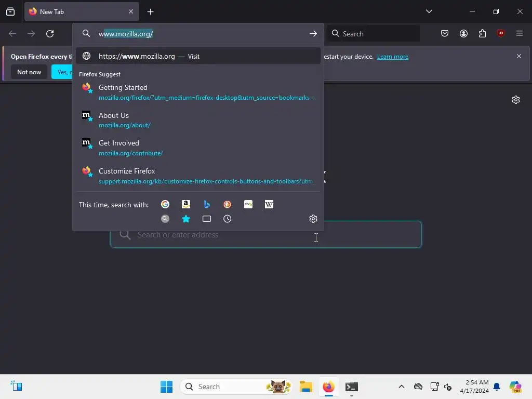532x399 pixels.
Task: Search this time with Wikipedia
Action: point(269,204)
